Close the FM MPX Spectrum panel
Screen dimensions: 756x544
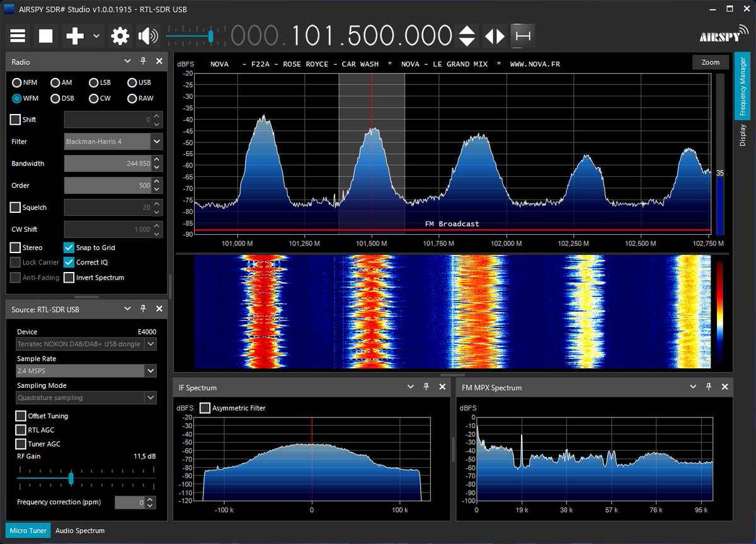[725, 387]
